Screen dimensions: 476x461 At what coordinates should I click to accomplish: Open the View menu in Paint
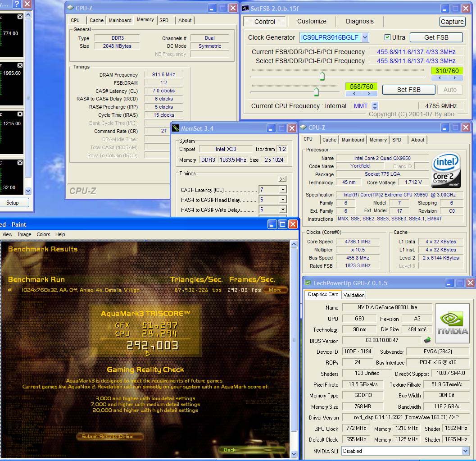tap(7, 234)
